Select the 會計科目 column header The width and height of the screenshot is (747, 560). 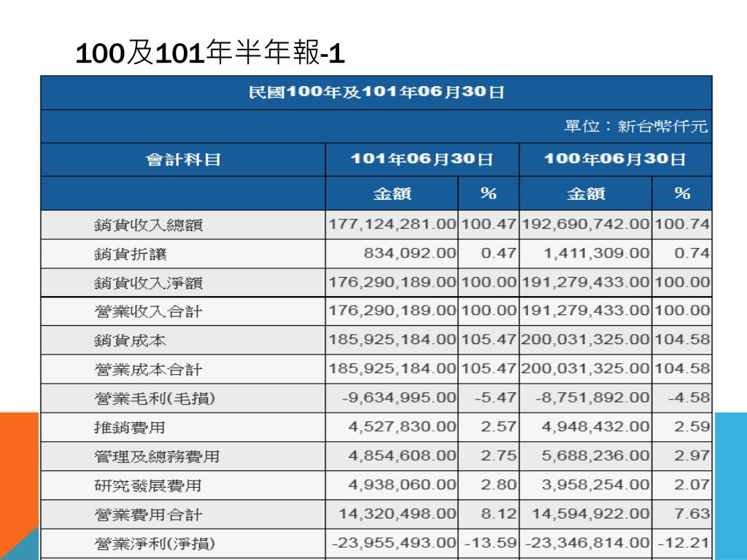pyautogui.click(x=183, y=160)
